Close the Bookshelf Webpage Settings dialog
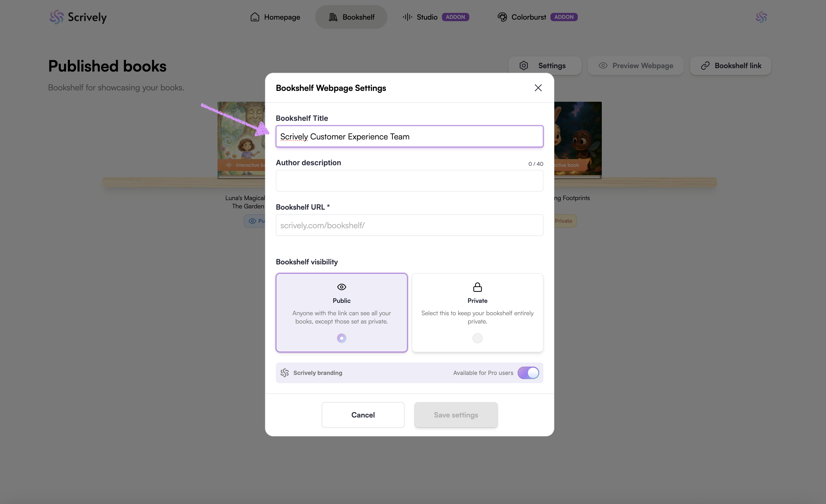The width and height of the screenshot is (826, 504). coord(538,88)
